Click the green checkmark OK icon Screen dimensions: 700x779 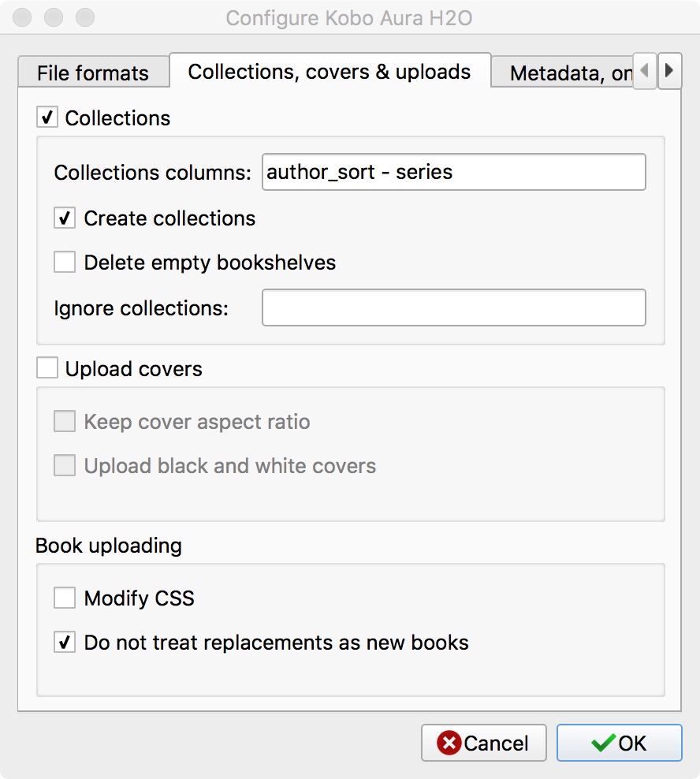(603, 744)
